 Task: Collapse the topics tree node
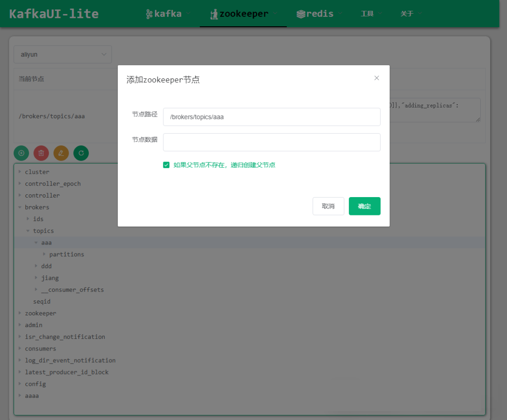click(28, 230)
